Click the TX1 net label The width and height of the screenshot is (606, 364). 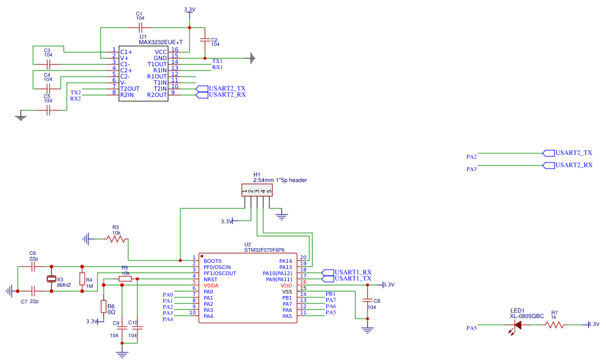coord(217,61)
